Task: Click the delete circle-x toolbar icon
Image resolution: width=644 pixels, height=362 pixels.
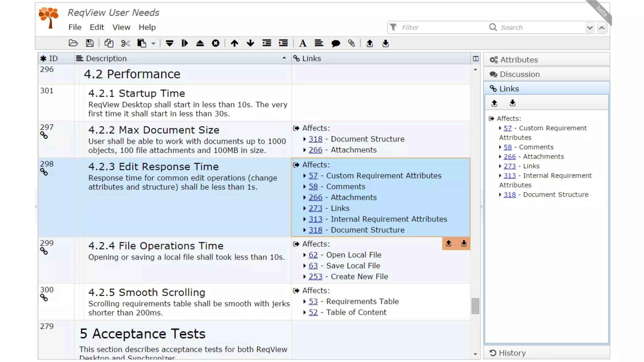Action: 215,43
